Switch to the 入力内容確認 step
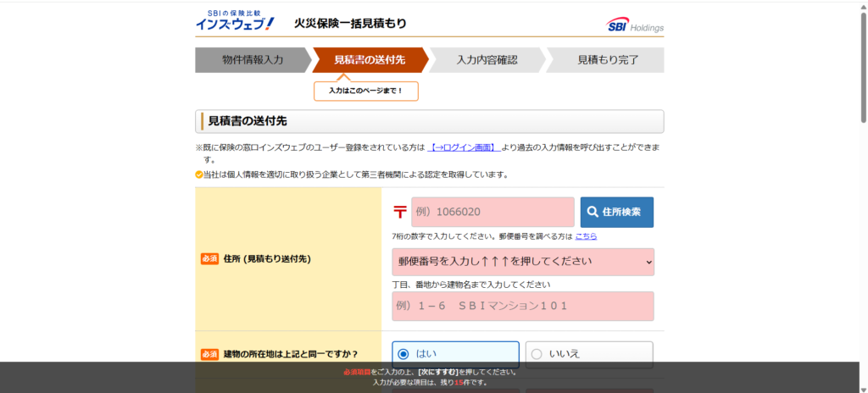This screenshot has height=393, width=868. 487,60
